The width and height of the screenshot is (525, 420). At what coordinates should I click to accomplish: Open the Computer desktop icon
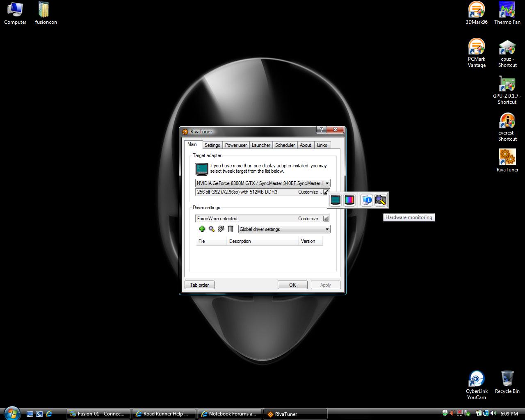click(15, 13)
